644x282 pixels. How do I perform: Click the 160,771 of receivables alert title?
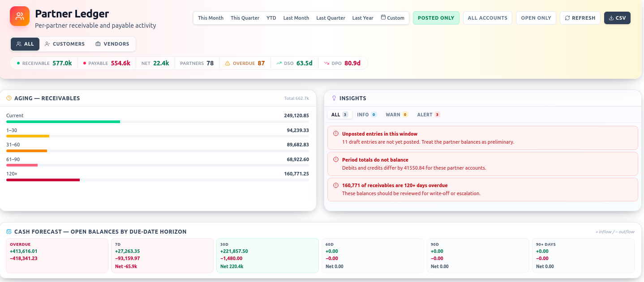pyautogui.click(x=395, y=185)
